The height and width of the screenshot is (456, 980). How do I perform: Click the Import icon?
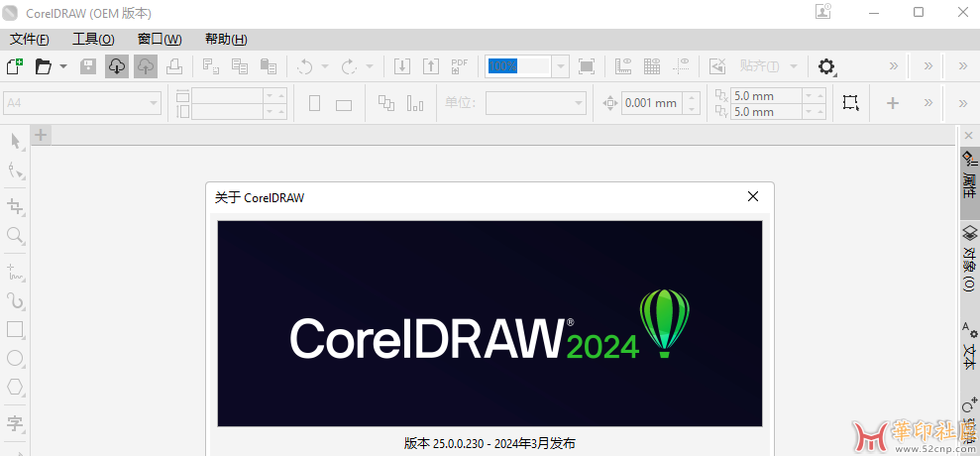pyautogui.click(x=402, y=66)
